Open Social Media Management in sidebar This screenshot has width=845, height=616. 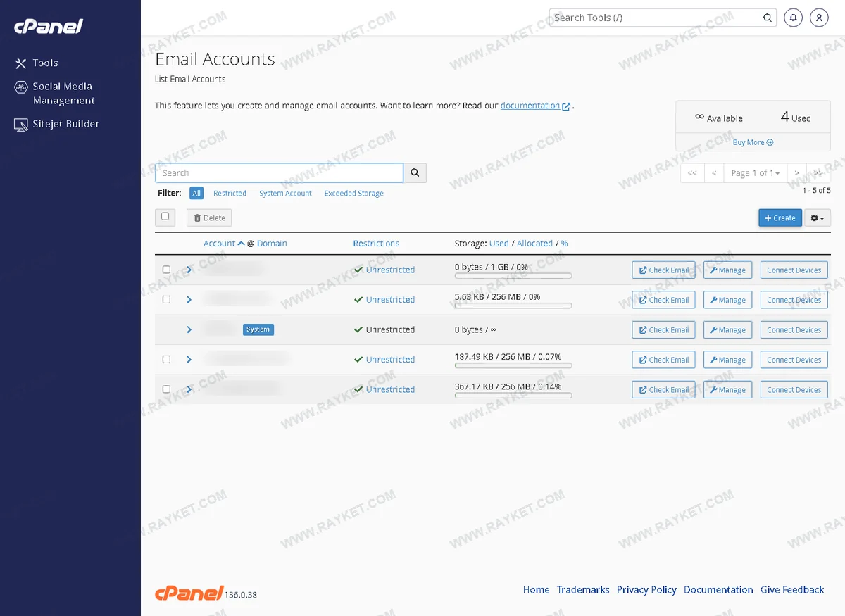click(x=63, y=94)
